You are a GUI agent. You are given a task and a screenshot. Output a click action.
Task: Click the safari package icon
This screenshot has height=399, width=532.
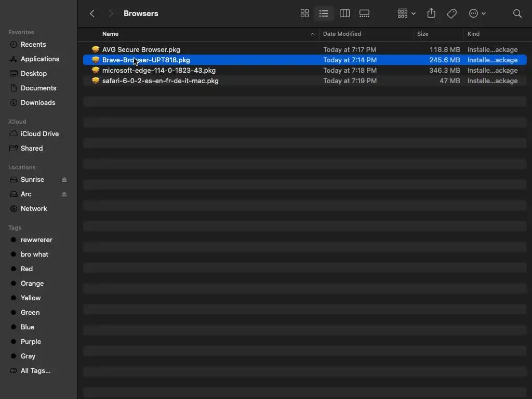coord(96,81)
